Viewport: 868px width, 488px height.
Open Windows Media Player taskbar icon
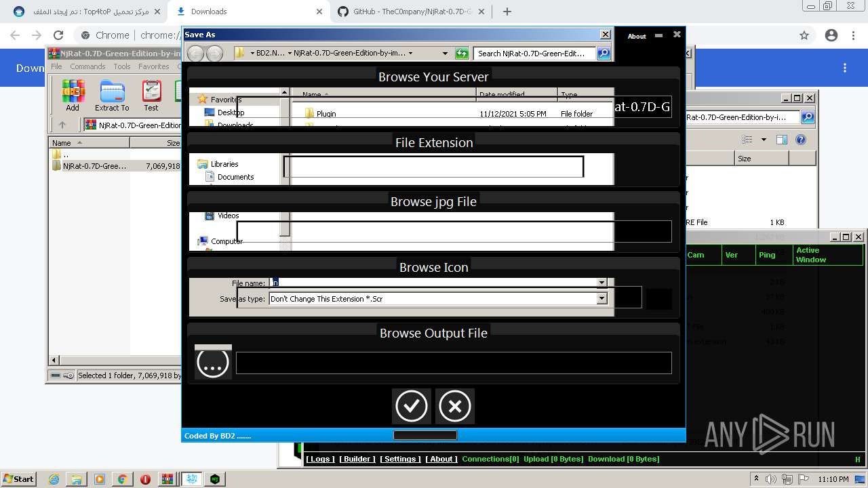tap(100, 479)
